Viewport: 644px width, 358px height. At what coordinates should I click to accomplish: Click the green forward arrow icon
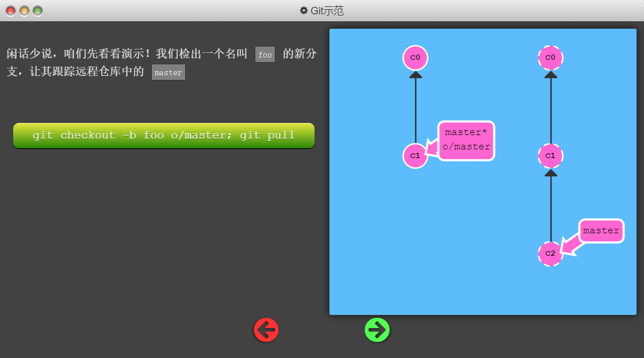coord(377,330)
